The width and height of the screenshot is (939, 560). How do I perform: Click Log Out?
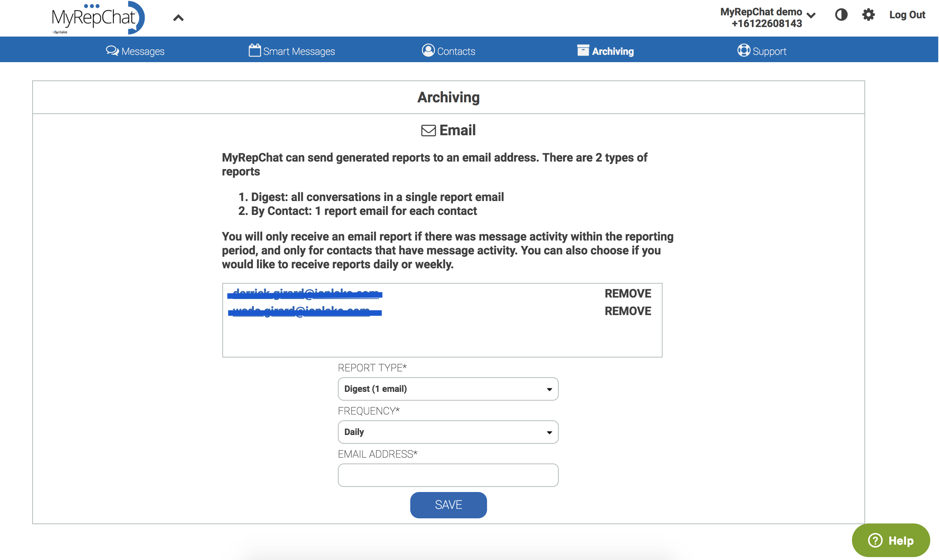907,15
